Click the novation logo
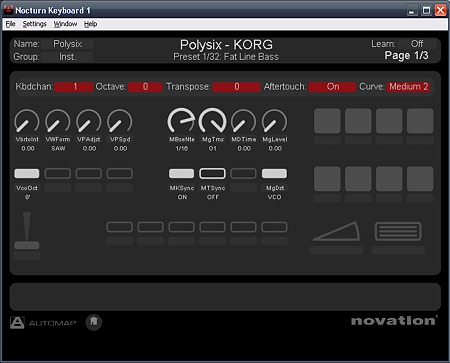The image size is (450, 363). point(394,321)
